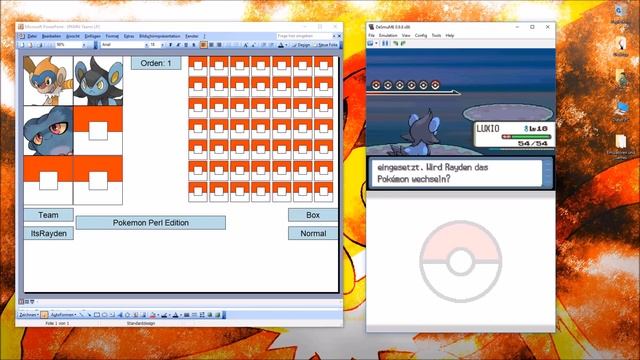Start slide show from bottom-left view button
640x360 pixels.
click(32, 302)
